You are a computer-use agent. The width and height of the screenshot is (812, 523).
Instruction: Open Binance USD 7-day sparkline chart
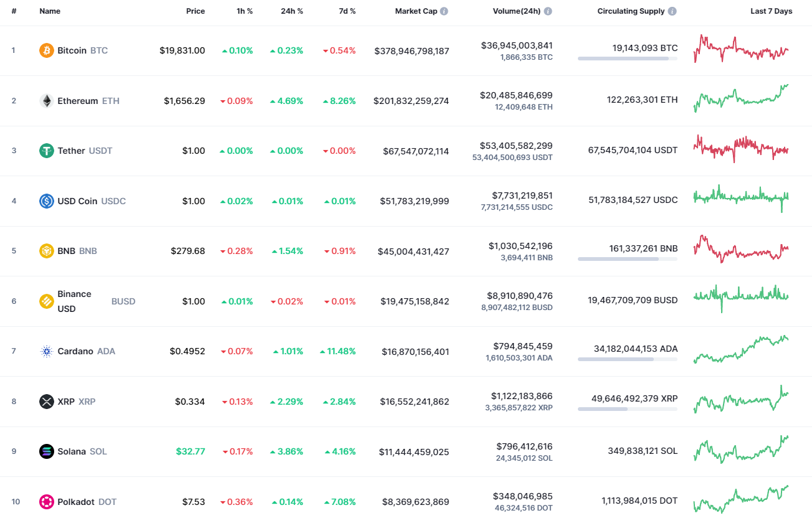(741, 299)
